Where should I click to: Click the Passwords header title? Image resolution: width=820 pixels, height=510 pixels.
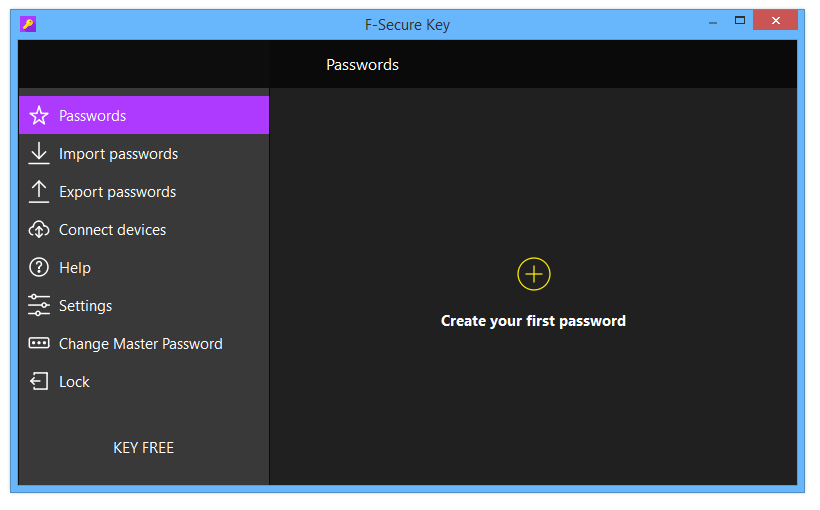pyautogui.click(x=362, y=65)
